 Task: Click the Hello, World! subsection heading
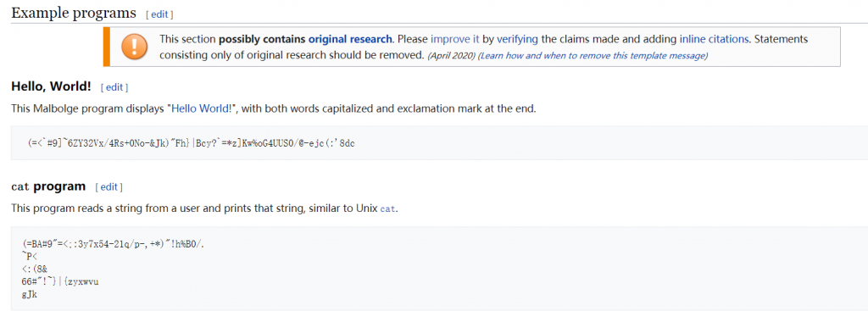51,86
